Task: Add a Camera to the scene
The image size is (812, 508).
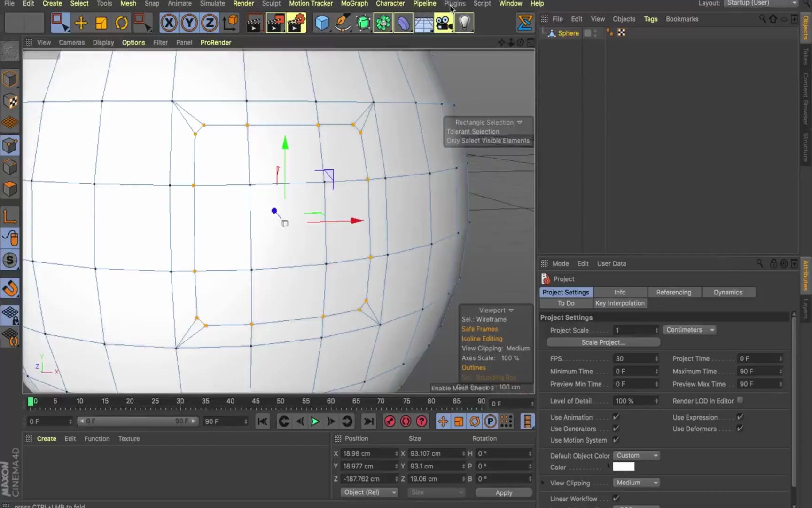Action: [444, 22]
